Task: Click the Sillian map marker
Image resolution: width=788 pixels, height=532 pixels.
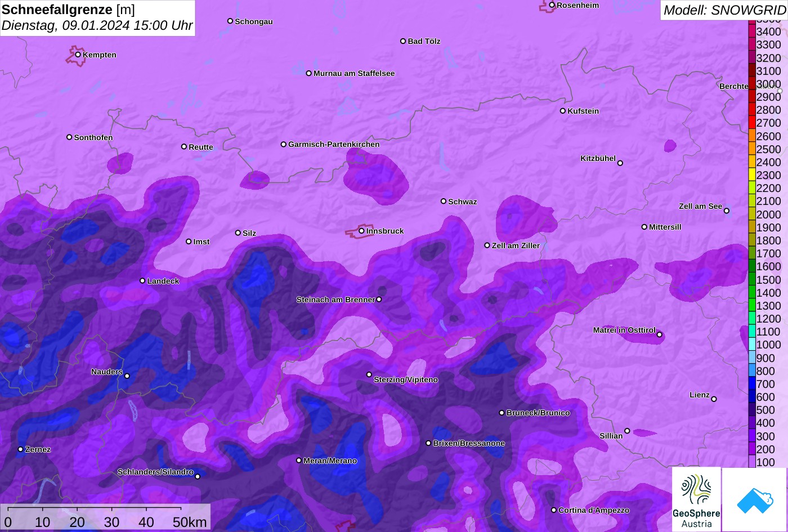Action: click(627, 431)
